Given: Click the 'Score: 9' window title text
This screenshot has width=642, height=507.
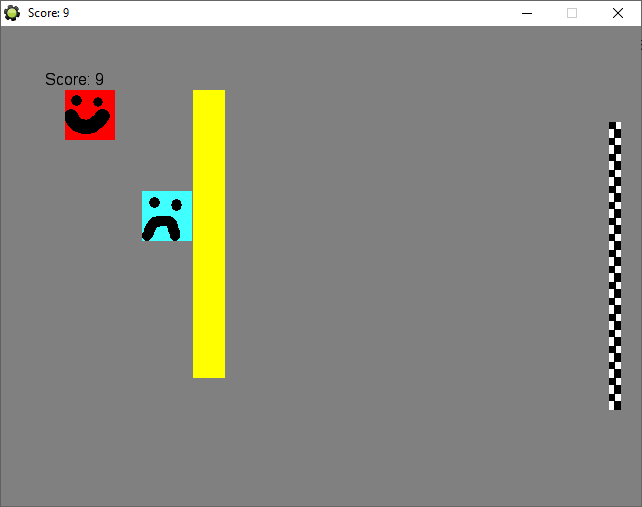Looking at the screenshot, I should (x=48, y=13).
